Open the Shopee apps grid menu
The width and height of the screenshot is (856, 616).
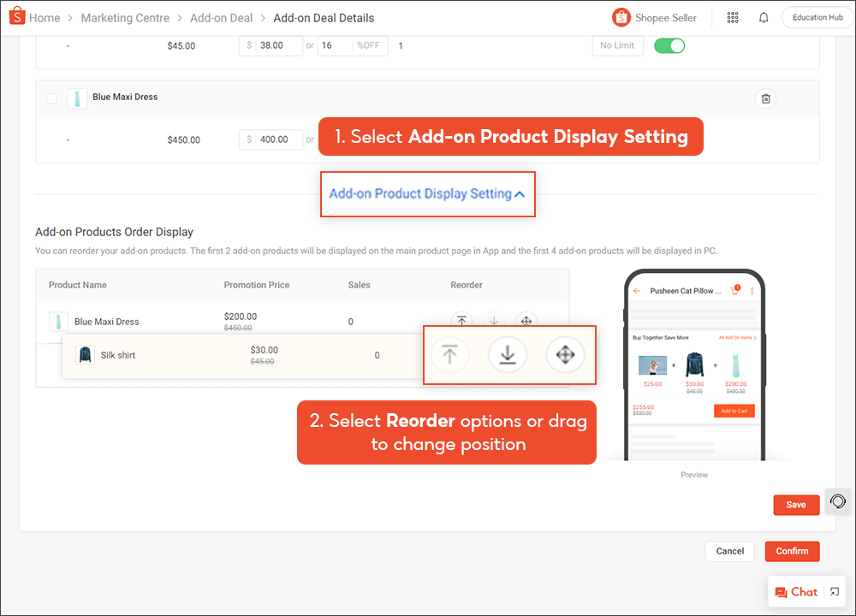pos(733,17)
